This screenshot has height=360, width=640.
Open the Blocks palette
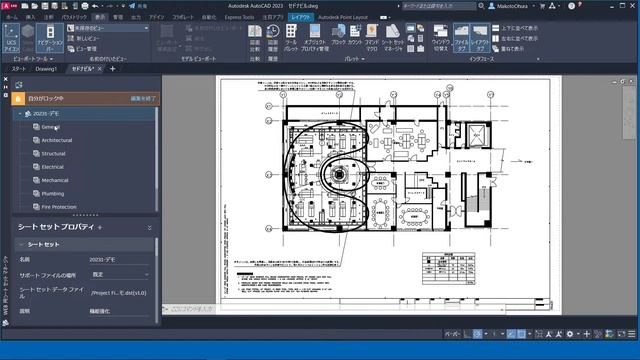coord(338,34)
